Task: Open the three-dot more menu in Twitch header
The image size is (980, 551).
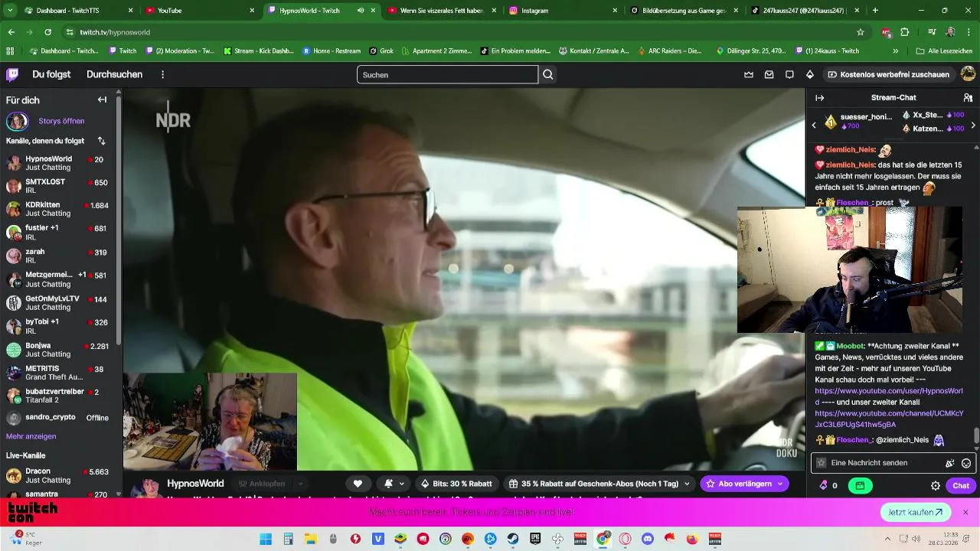Action: click(162, 74)
